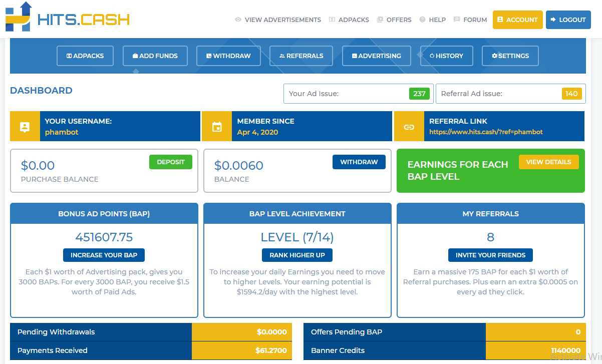Select the Add Funds tab
Viewport: 602px width, 364px height.
pyautogui.click(x=155, y=56)
